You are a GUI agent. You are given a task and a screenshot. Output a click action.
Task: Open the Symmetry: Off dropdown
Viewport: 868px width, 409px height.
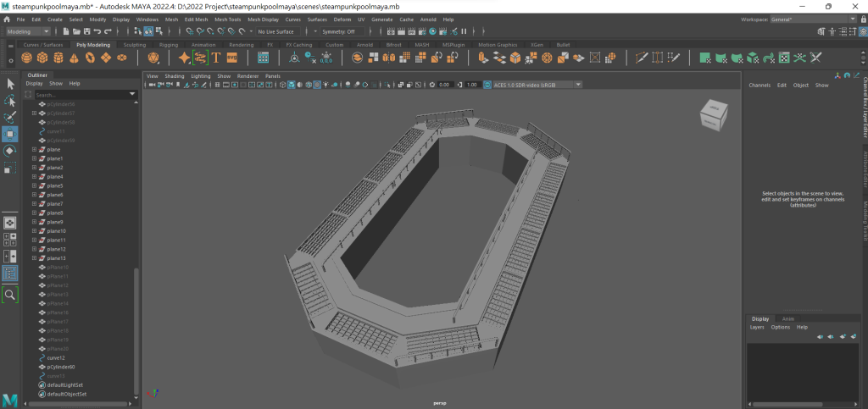tap(343, 31)
